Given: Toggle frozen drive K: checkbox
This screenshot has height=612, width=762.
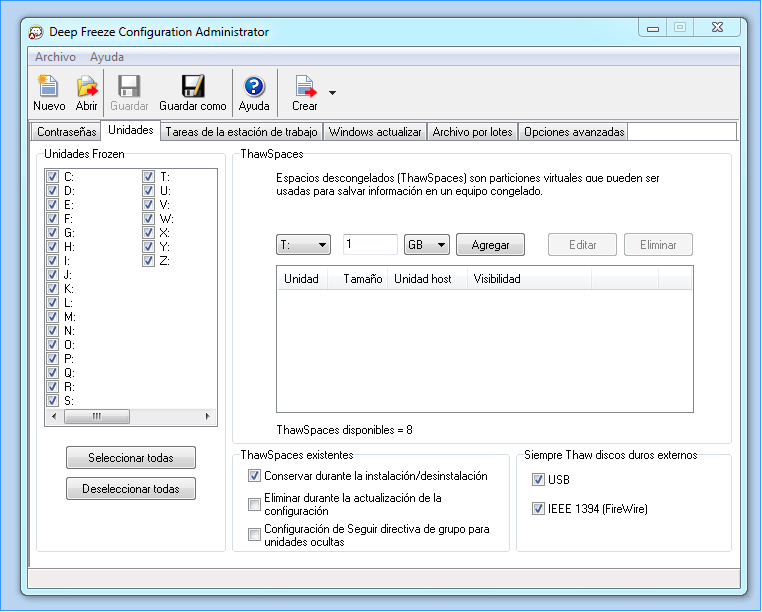Looking at the screenshot, I should 52,289.
